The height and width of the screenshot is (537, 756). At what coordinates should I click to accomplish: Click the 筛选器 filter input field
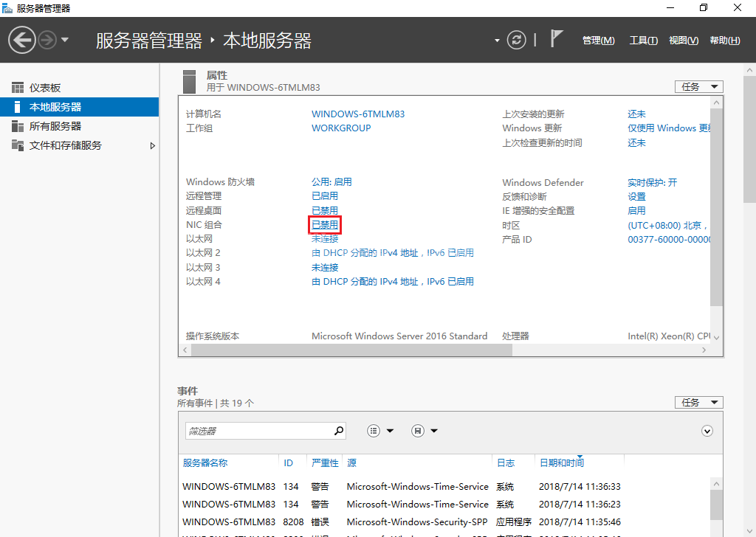pyautogui.click(x=258, y=431)
